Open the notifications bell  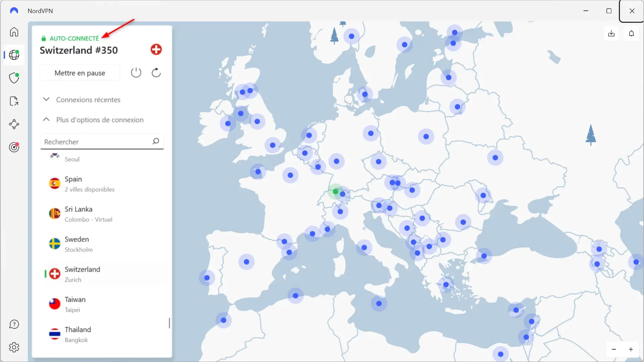tap(631, 33)
